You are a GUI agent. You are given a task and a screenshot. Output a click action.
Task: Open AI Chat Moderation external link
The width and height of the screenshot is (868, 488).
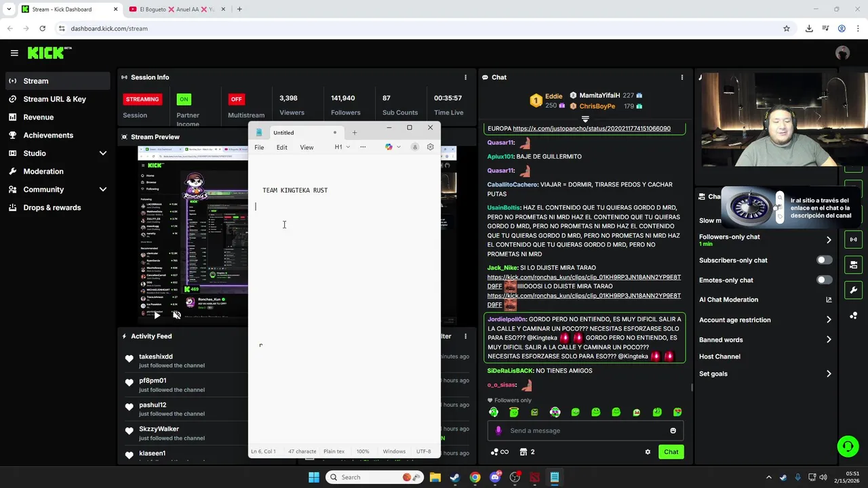tap(829, 300)
